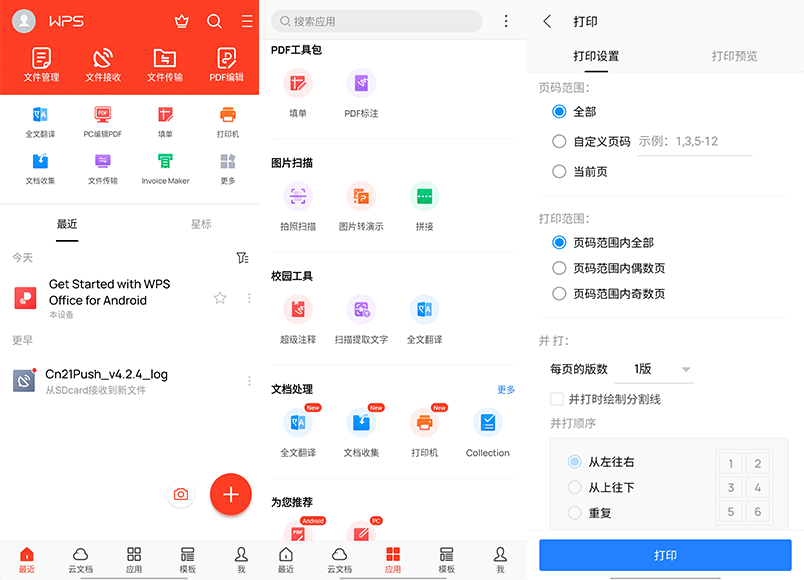
Task: Choose 页码范围内偶数页 radio button
Action: tap(559, 268)
